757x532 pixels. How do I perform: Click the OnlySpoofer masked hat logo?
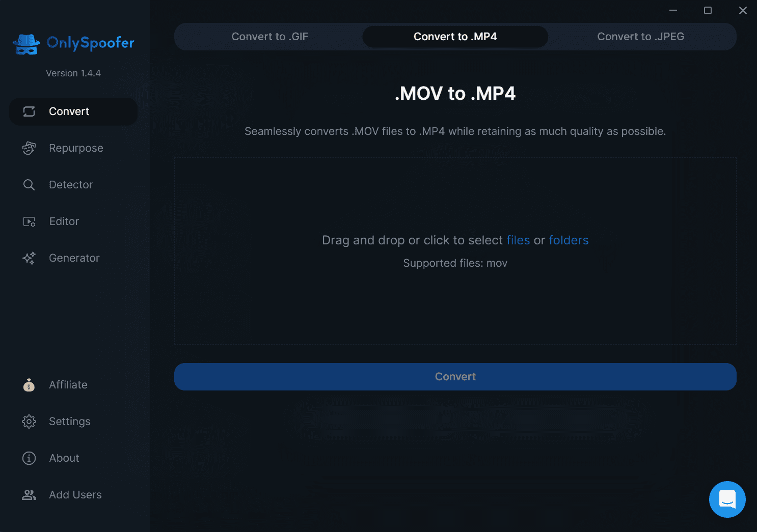(x=26, y=44)
